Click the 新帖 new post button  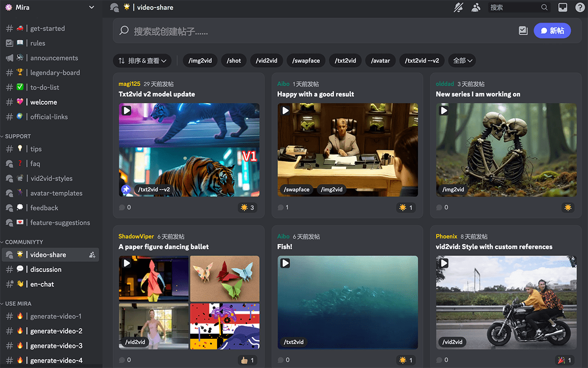(552, 31)
